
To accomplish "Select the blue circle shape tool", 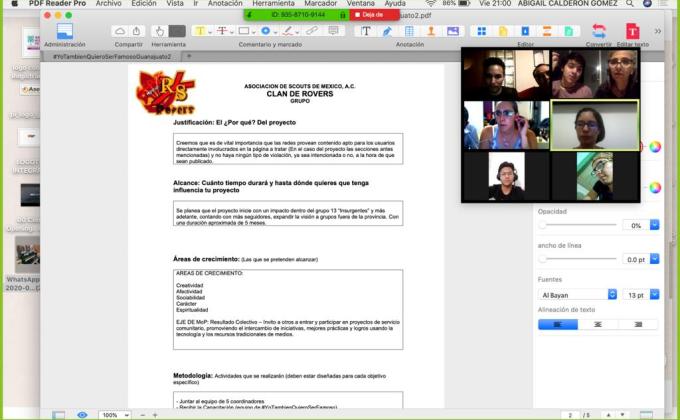I will point(265,31).
